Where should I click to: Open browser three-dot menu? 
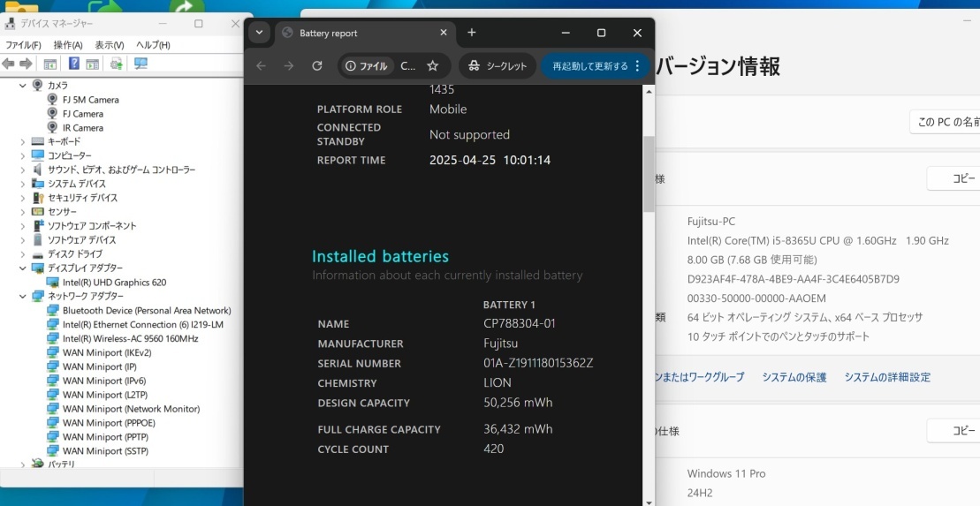pyautogui.click(x=637, y=65)
